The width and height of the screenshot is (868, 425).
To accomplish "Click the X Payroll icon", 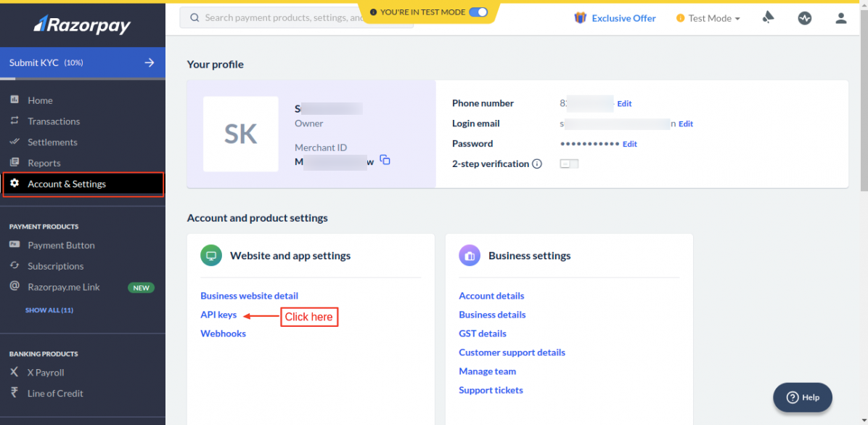I will [15, 373].
